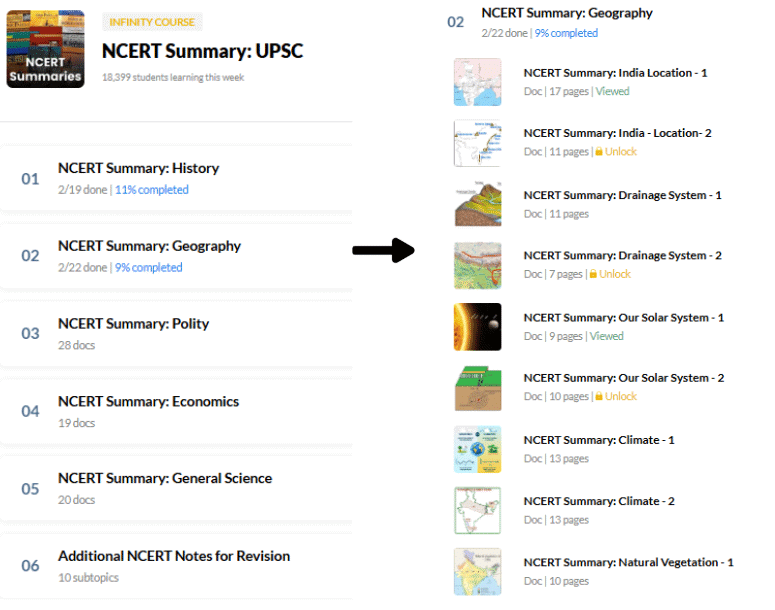Viewport: 775px width, 610px height.
Task: Click 9% completed in left Geography row
Action: pos(149,267)
